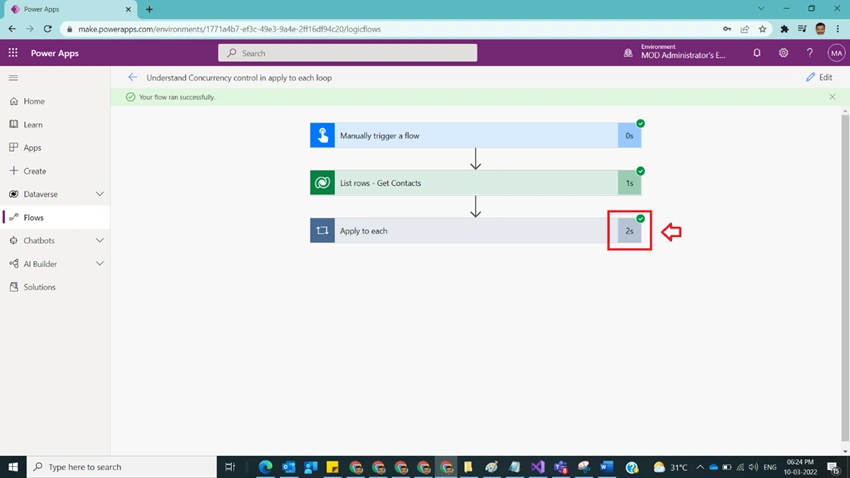Viewport: 850px width, 478px height.
Task: Open Visual Studio from taskbar
Action: point(537,467)
